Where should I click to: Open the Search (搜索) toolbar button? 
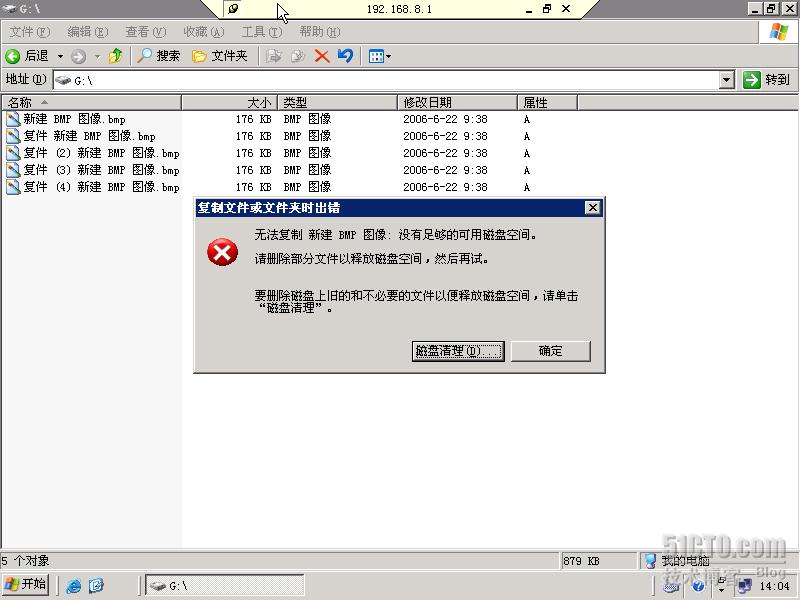click(159, 56)
